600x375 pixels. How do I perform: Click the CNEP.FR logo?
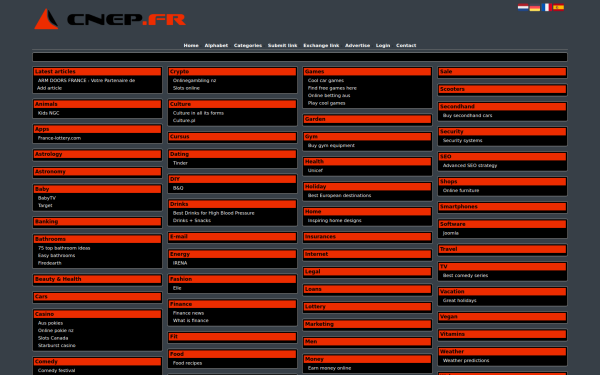(x=110, y=19)
